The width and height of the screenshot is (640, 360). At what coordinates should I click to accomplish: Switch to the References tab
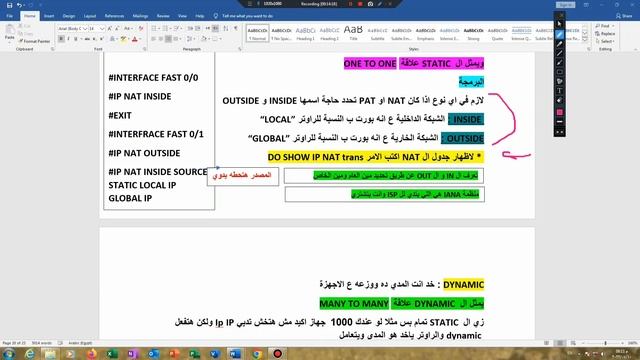click(x=114, y=16)
